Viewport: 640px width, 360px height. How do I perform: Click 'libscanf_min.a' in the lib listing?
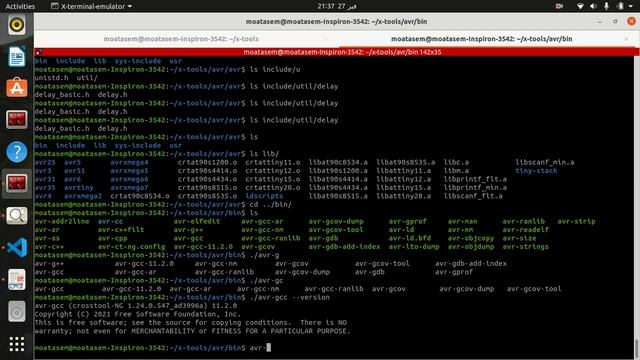tap(544, 162)
